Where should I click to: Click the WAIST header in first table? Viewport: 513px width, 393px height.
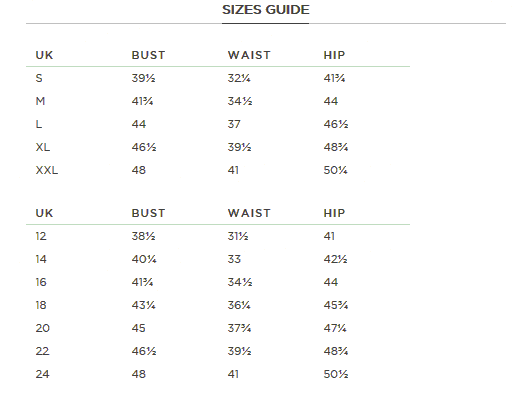tap(249, 55)
